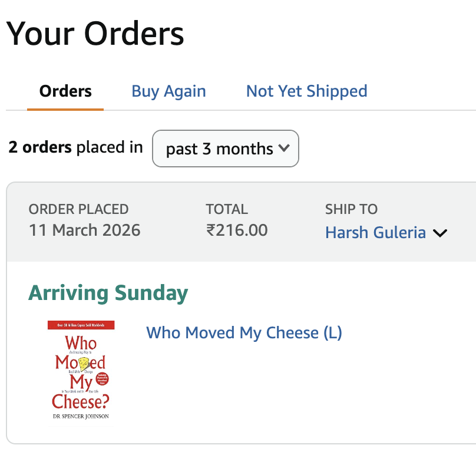Expand the arrow beside Harsh Guleria
Screen dimensions: 476x455
pyautogui.click(x=440, y=233)
